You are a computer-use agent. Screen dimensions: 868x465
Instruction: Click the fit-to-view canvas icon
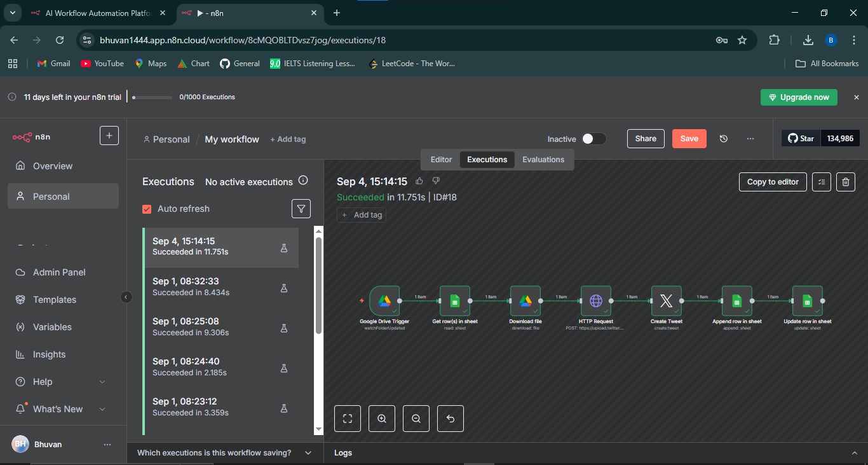click(348, 419)
